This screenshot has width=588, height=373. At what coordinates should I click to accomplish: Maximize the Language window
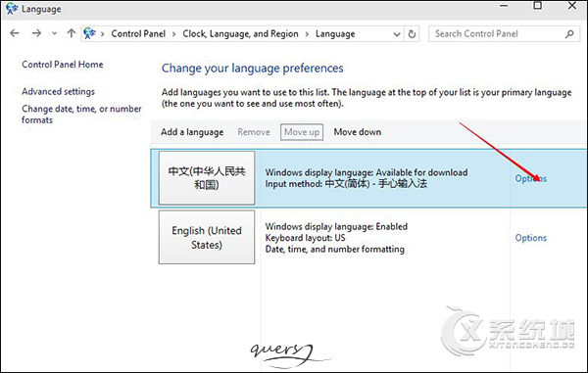click(x=538, y=6)
